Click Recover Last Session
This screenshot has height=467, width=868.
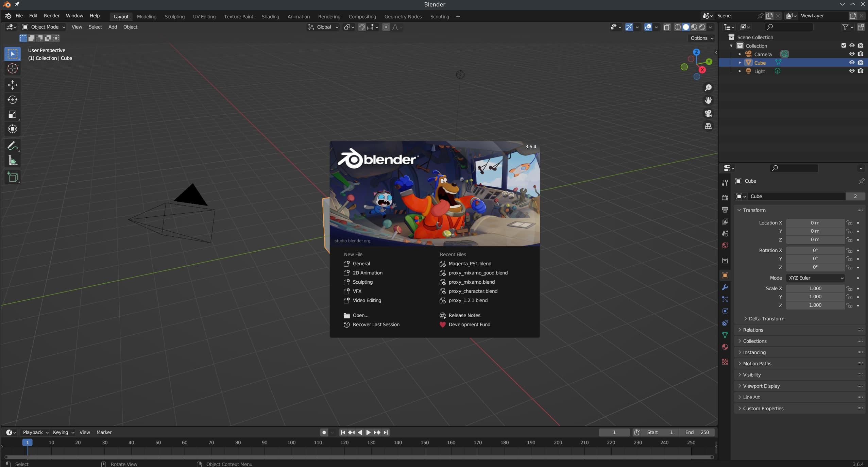pos(376,324)
